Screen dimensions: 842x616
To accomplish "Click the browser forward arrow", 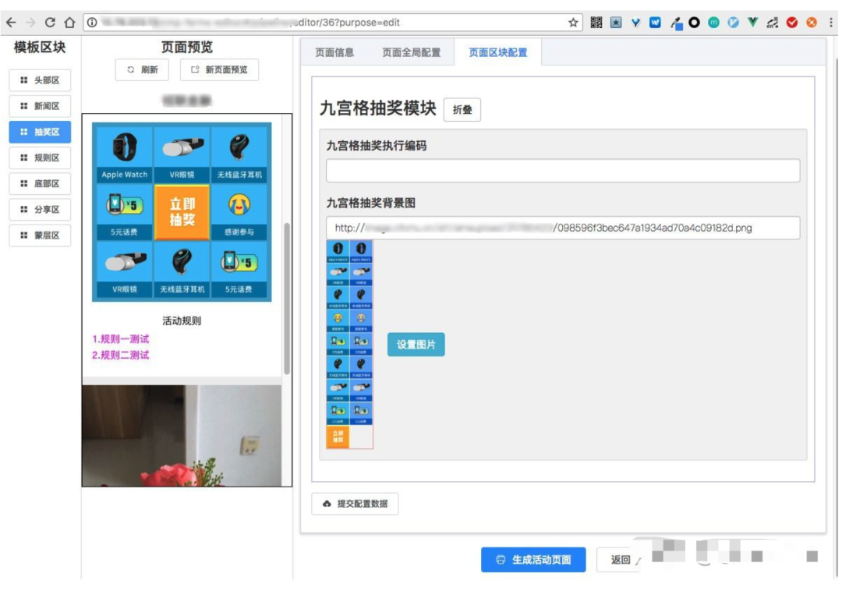I will coord(30,23).
